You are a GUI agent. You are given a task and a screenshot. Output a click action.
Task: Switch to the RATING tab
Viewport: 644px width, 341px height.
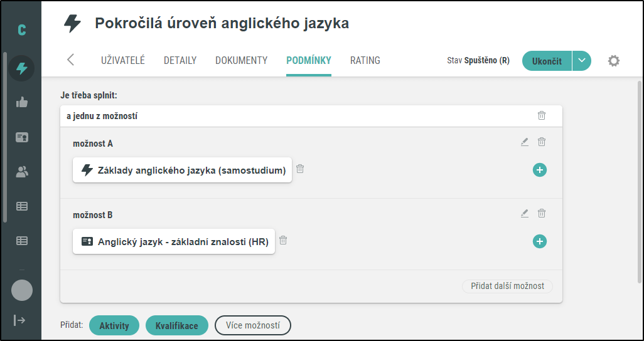[x=365, y=60]
